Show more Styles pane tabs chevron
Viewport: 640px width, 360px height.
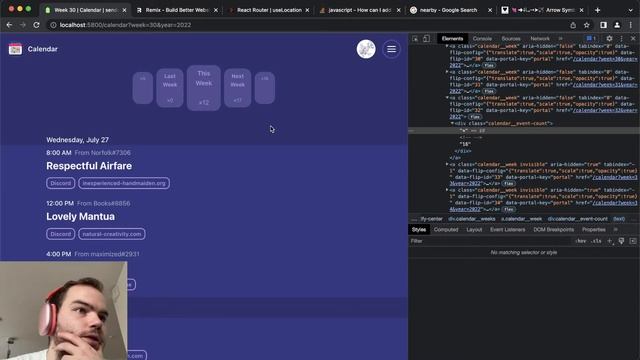tap(616, 229)
